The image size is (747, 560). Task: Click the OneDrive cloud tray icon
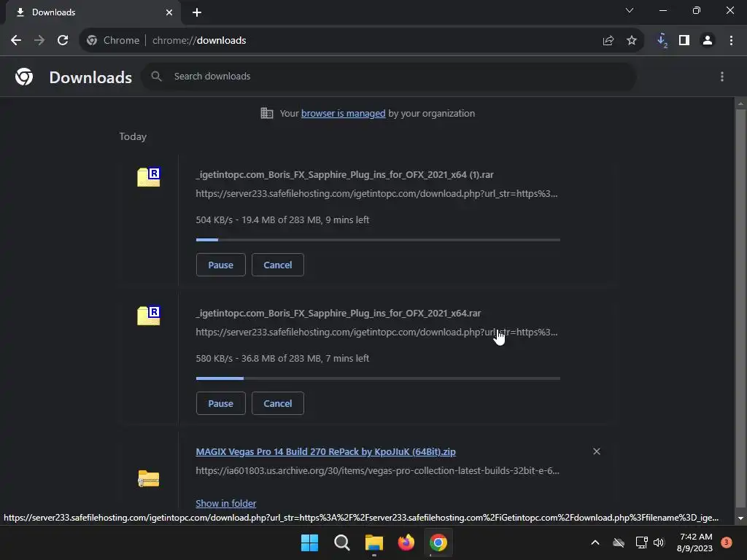click(619, 542)
